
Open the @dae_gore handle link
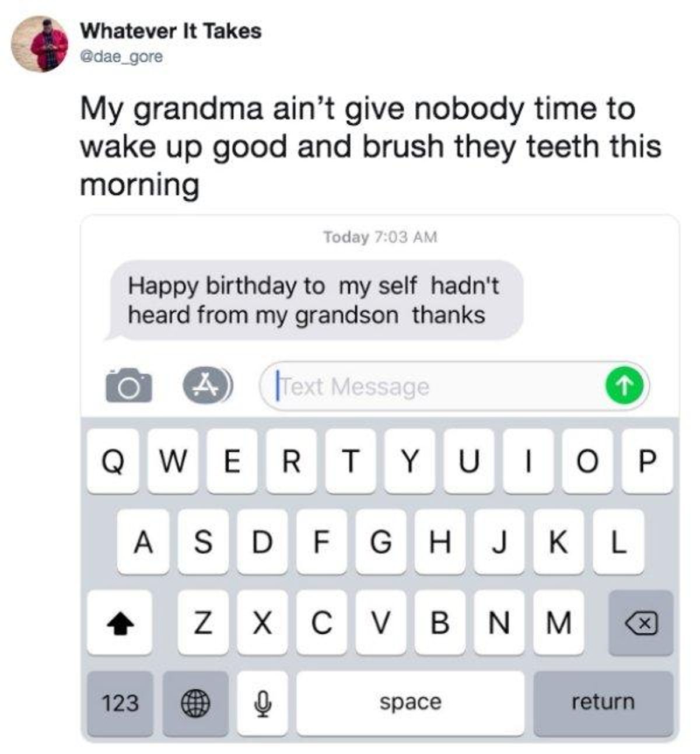click(121, 57)
